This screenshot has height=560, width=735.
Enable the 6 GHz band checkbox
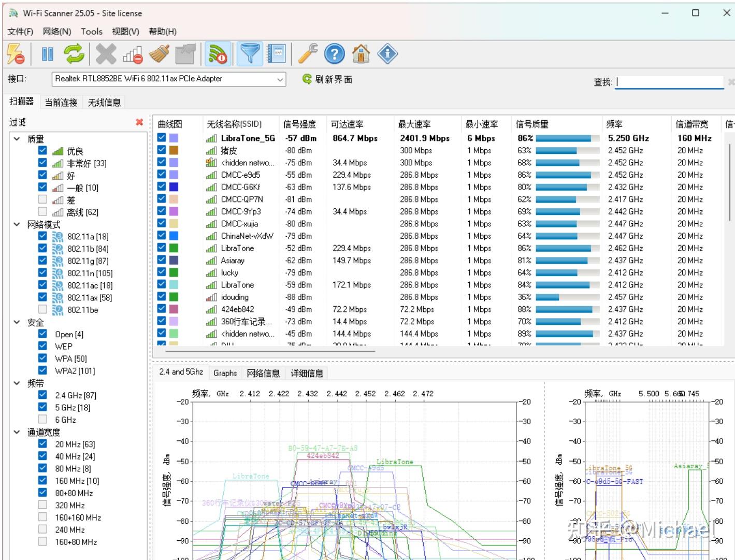[42, 419]
